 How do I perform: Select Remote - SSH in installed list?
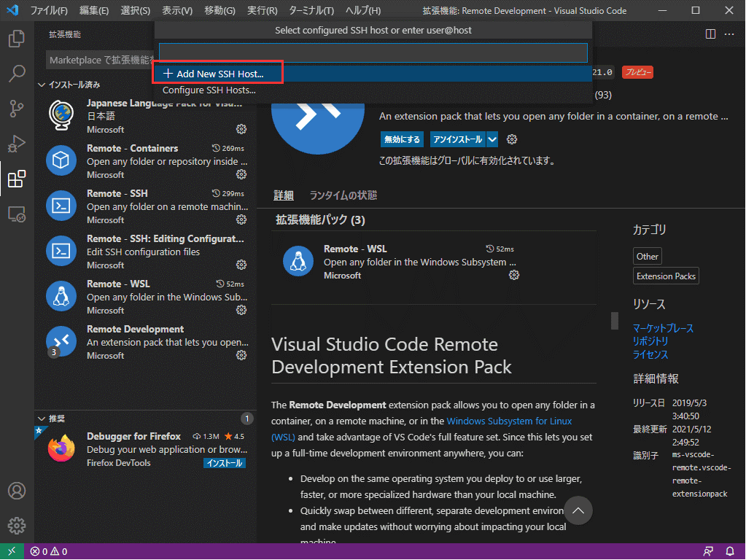click(x=145, y=206)
